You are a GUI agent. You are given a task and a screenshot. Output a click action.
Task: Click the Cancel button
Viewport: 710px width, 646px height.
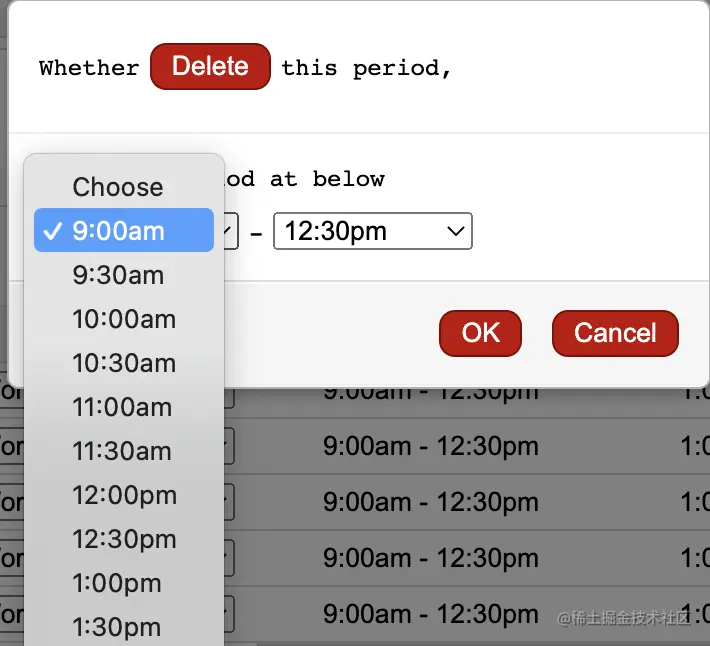[x=615, y=333]
